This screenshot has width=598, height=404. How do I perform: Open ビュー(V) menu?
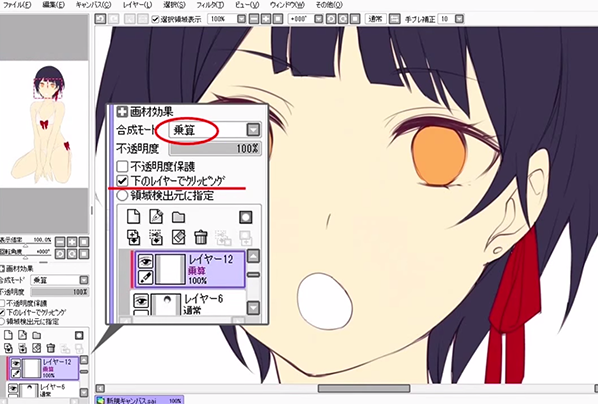(x=247, y=5)
